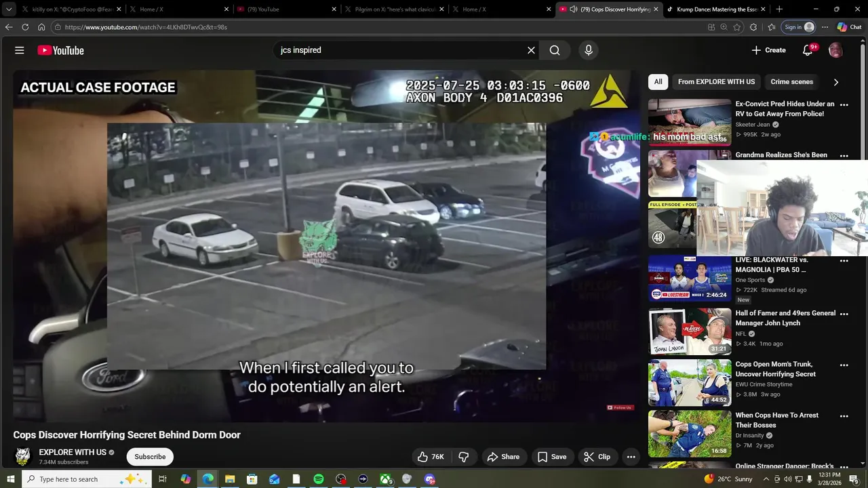
Task: Open the 'Hall of Famer' video thumbnail
Action: pos(690,331)
